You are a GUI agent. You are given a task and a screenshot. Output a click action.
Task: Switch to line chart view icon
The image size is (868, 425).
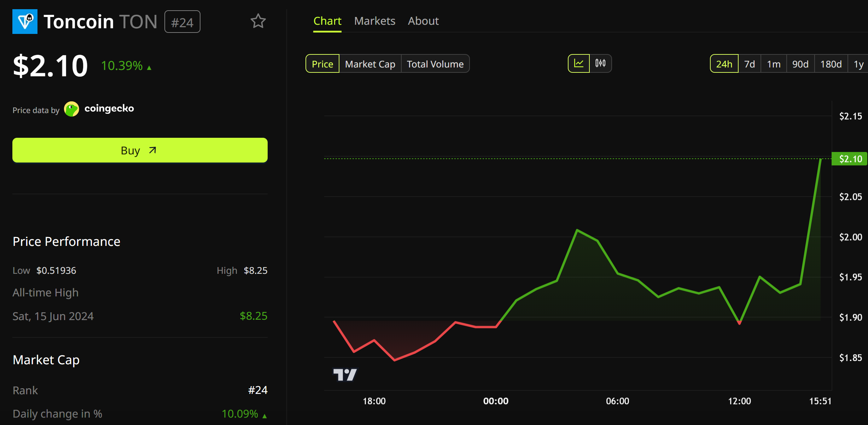(x=579, y=64)
